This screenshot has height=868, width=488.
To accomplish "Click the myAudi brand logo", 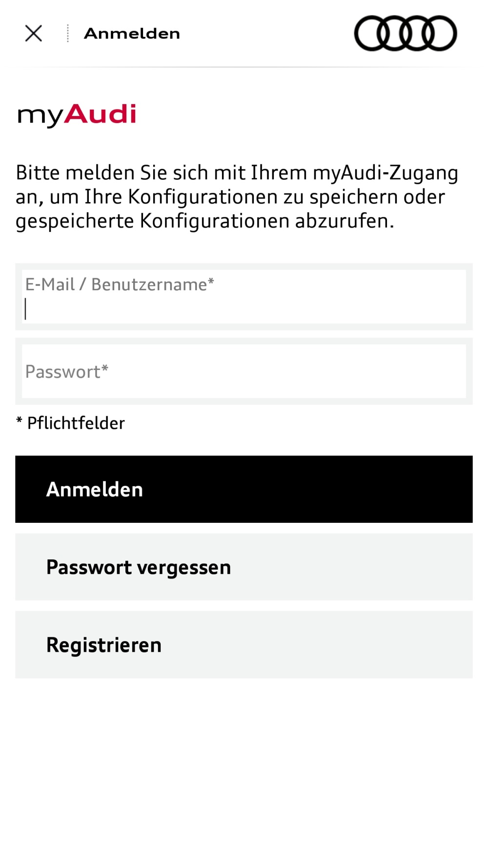I will pos(77,115).
